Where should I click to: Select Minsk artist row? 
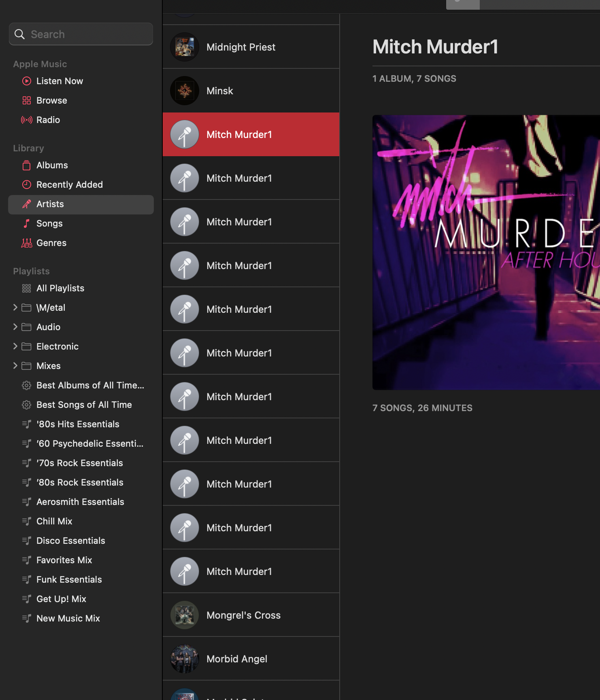[x=251, y=91]
